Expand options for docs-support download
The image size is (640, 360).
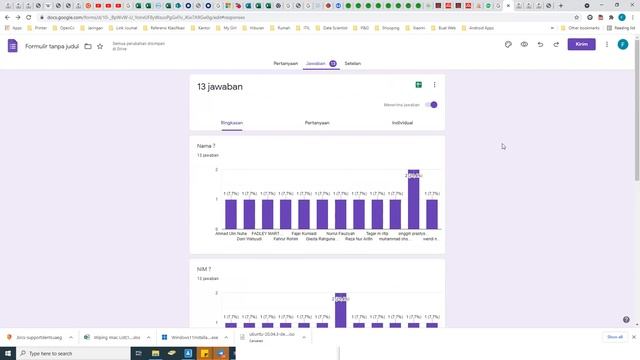point(71,338)
